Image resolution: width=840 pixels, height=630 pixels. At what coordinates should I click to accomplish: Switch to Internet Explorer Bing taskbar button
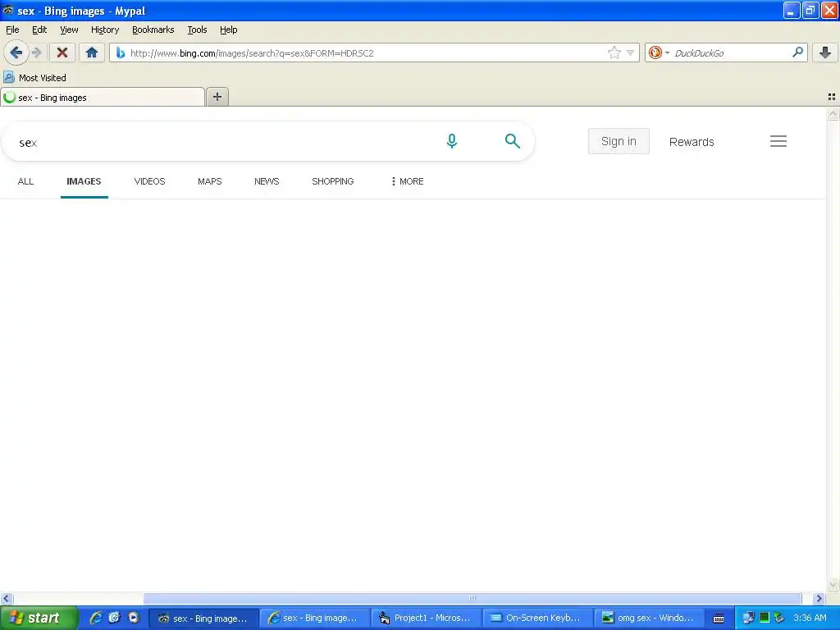click(315, 619)
